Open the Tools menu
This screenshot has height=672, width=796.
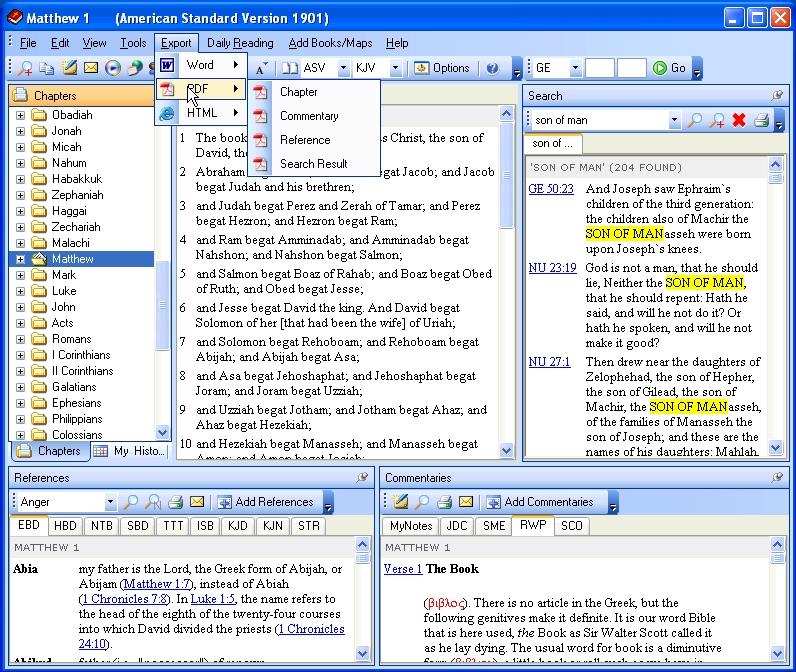pos(133,43)
